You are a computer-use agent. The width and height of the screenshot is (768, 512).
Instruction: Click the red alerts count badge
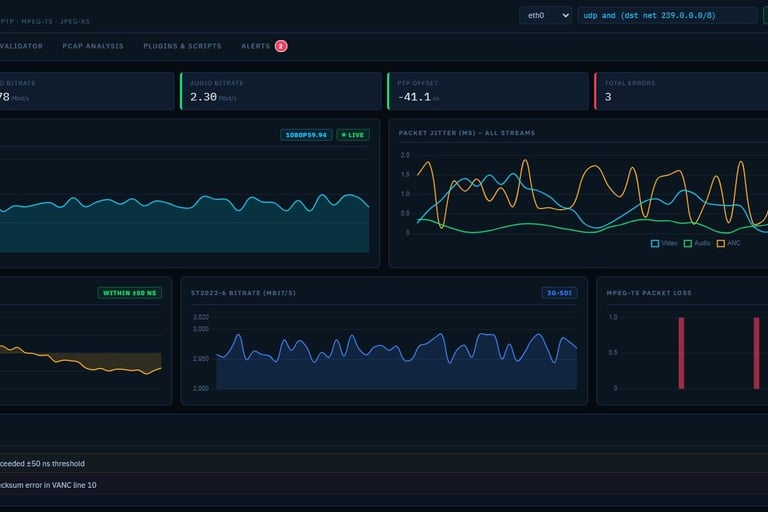(281, 46)
